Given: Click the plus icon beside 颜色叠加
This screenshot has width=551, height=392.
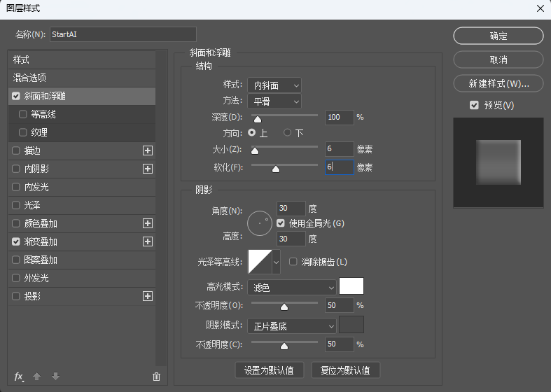Looking at the screenshot, I should pos(148,223).
